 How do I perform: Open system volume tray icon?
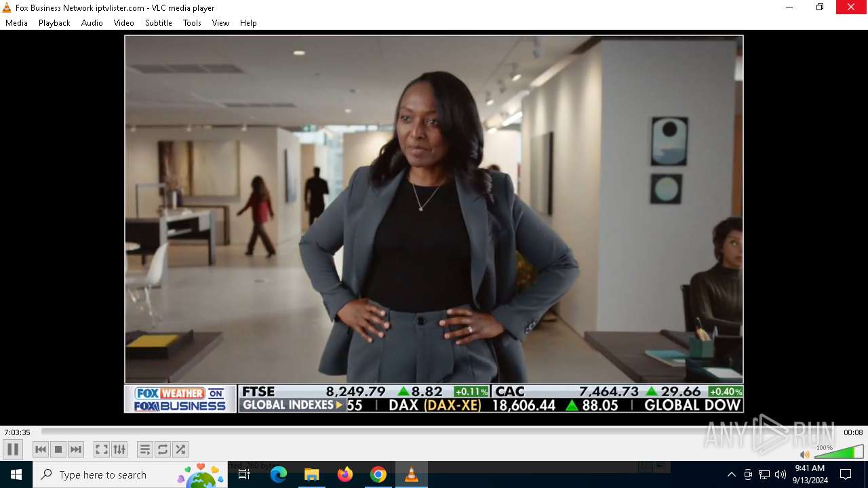(781, 474)
